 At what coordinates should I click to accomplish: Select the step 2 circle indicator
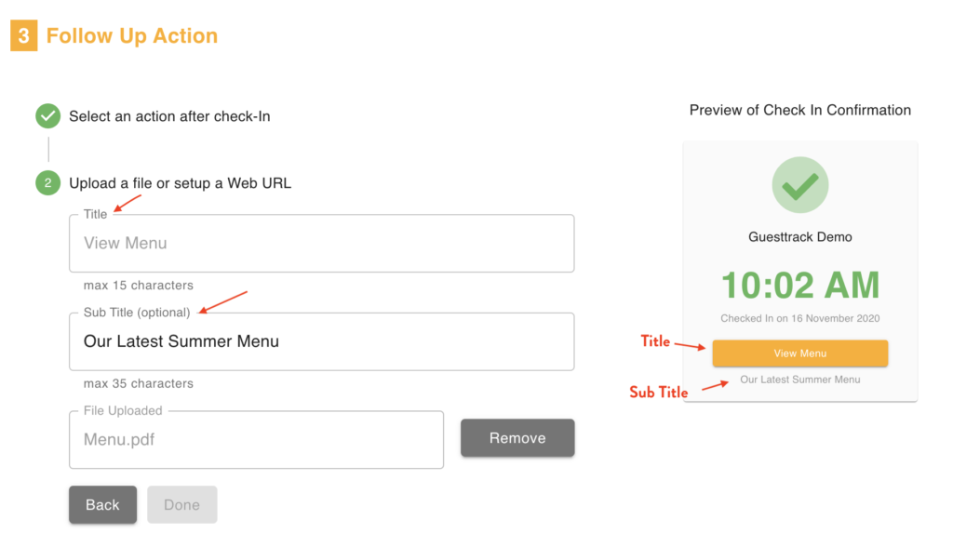point(47,183)
